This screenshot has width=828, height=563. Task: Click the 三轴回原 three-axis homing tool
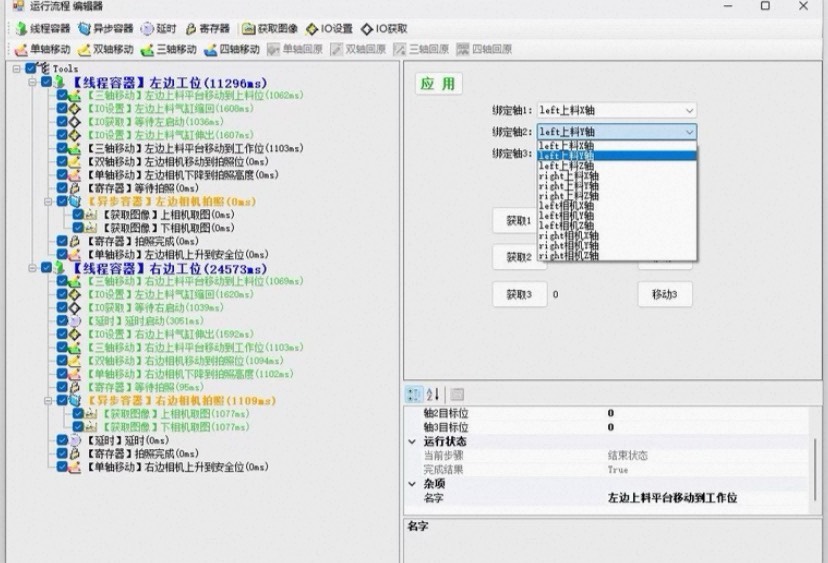[421, 49]
